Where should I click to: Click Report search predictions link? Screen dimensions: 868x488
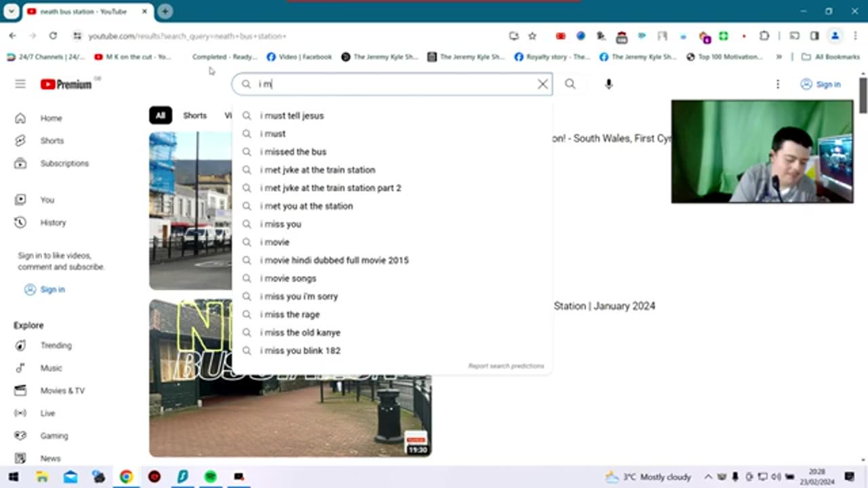pyautogui.click(x=506, y=366)
